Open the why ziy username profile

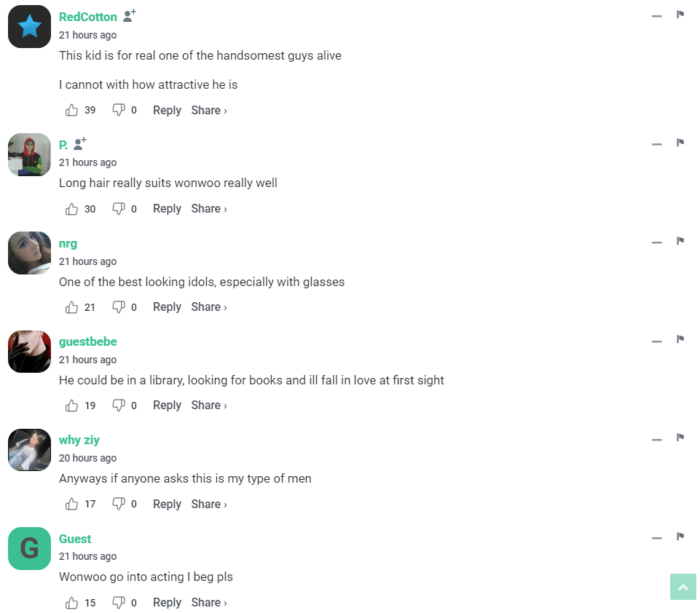(79, 440)
